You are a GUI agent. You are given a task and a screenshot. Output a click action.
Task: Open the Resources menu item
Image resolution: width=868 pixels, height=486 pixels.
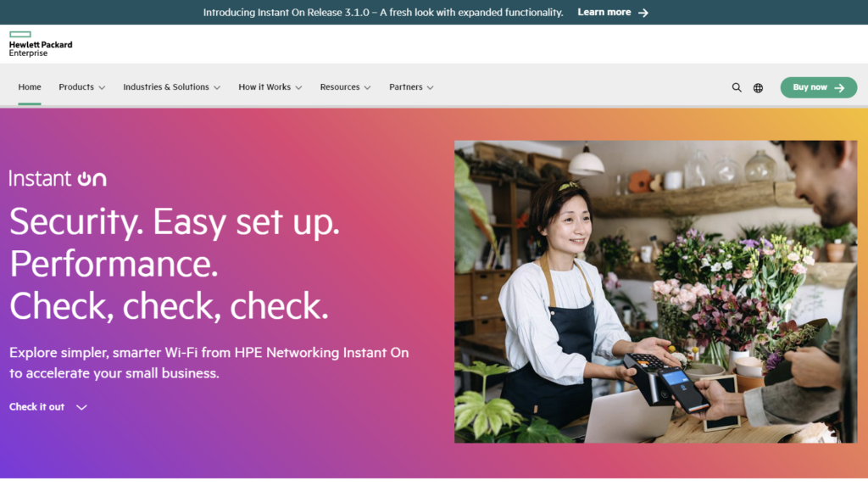[x=339, y=87]
